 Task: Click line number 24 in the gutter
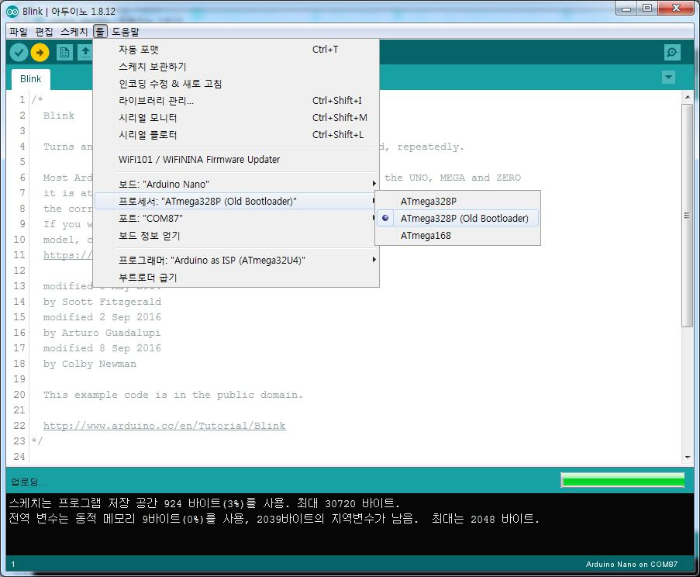click(x=19, y=456)
